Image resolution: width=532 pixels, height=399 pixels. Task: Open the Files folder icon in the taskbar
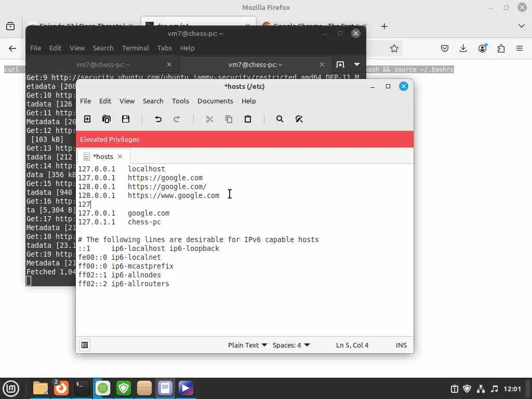[41, 389]
